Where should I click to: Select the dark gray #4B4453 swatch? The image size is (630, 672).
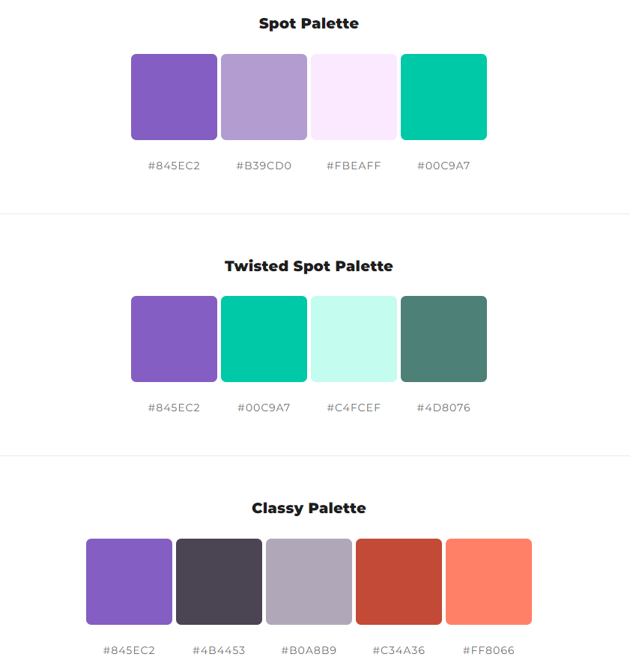point(219,581)
